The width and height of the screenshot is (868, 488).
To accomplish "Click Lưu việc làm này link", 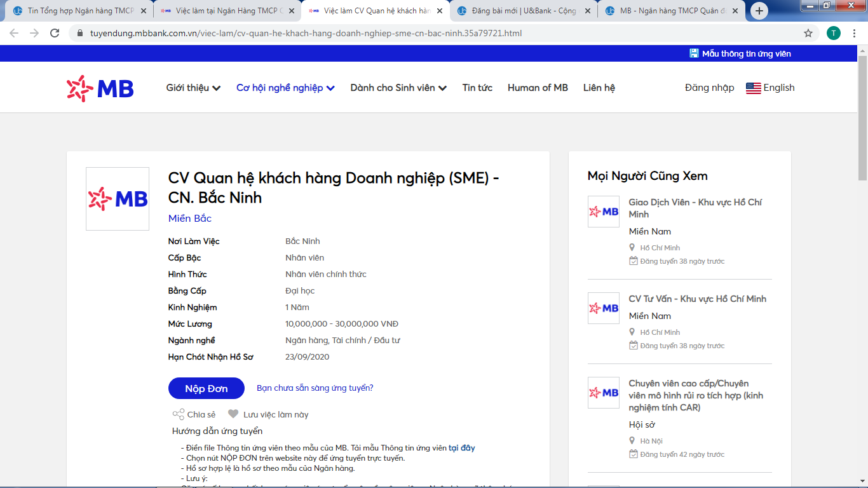I will click(276, 414).
